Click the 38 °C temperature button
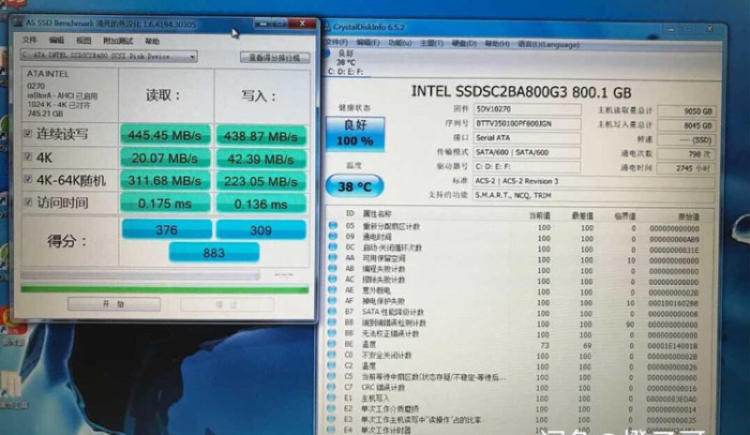 pos(354,186)
